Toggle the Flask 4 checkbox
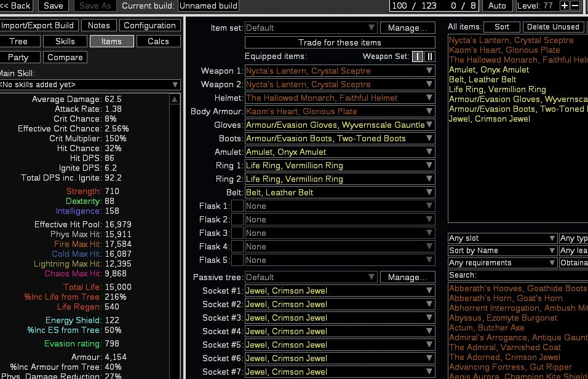 tap(237, 246)
